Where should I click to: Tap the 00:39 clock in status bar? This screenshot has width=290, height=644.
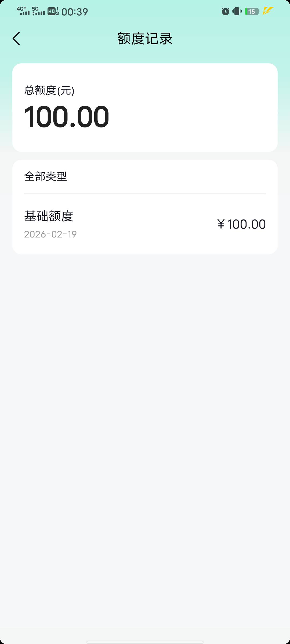coord(75,12)
